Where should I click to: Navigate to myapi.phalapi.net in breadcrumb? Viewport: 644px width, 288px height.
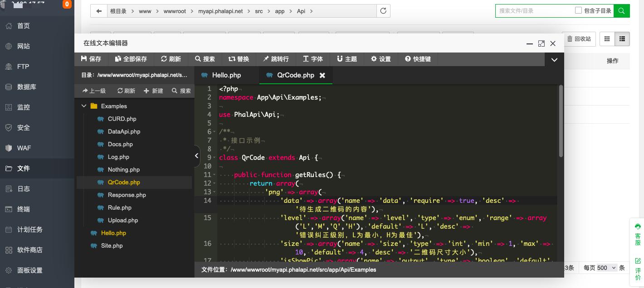pyautogui.click(x=220, y=11)
